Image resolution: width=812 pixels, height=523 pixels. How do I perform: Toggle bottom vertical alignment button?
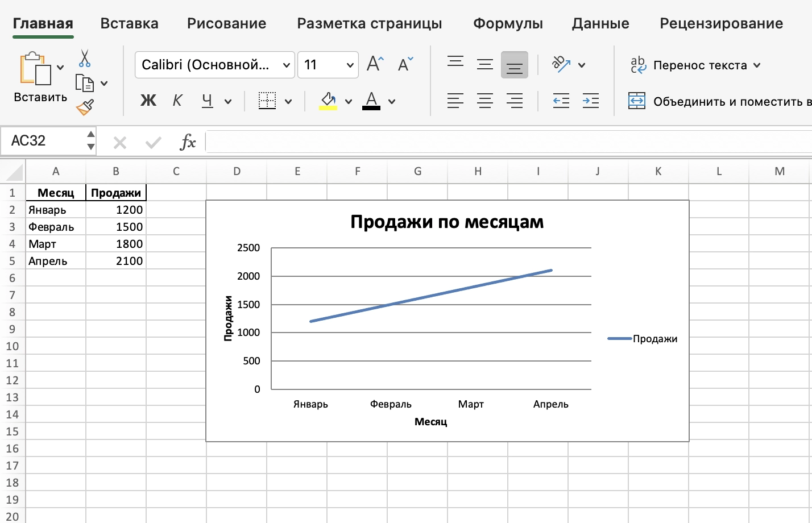tap(515, 65)
